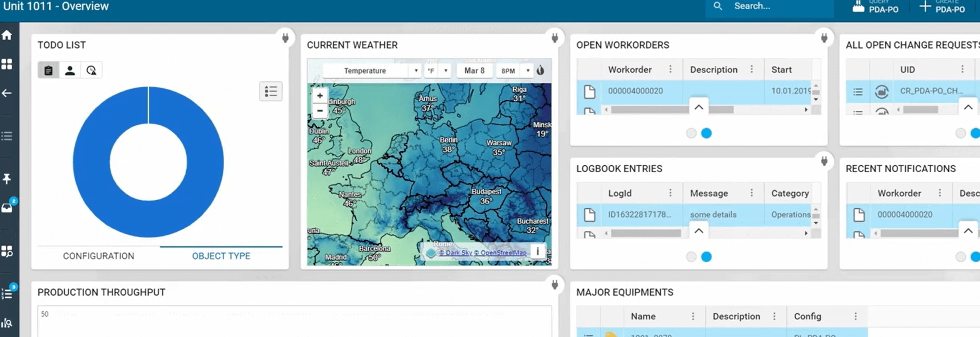Viewport: 980px width, 337px height.
Task: Click the pin icon in left sidebar
Action: [7, 178]
